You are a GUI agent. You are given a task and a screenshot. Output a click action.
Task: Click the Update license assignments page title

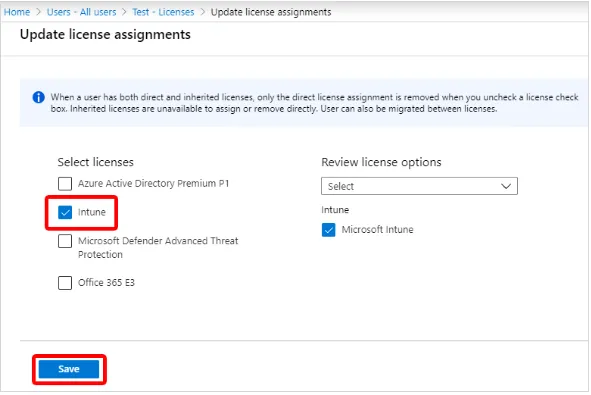click(x=105, y=35)
